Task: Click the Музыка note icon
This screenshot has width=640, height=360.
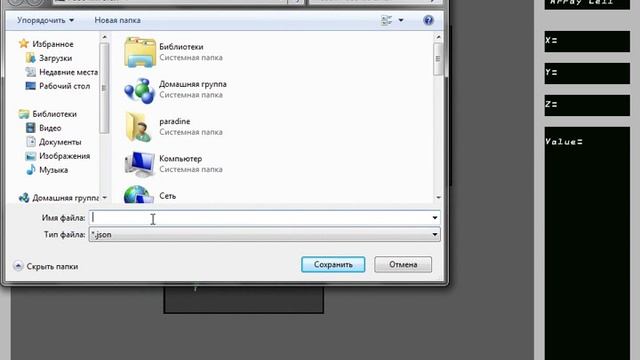Action: (x=31, y=170)
